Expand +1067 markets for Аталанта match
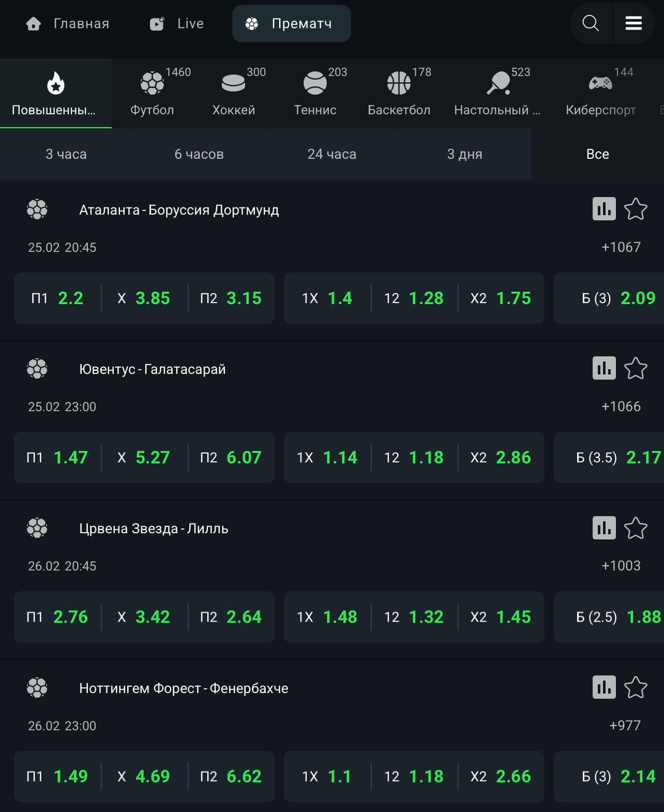Viewport: 664px width, 812px height. pyautogui.click(x=621, y=247)
